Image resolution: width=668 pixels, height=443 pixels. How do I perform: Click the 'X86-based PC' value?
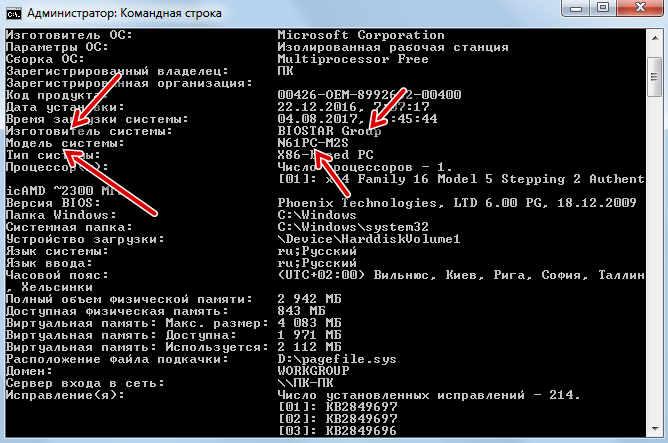[325, 155]
